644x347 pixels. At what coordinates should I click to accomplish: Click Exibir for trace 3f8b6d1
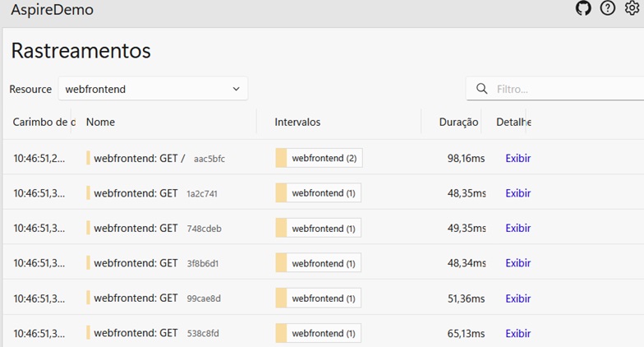click(517, 263)
